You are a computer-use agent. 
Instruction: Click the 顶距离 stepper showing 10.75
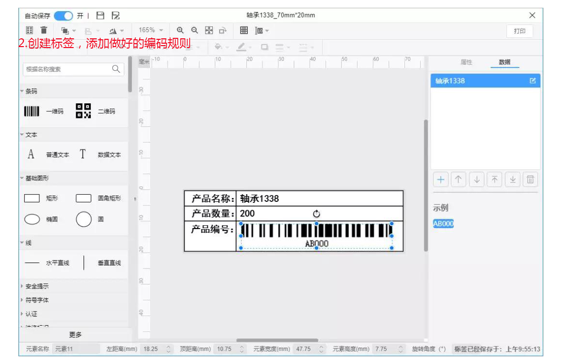pyautogui.click(x=230, y=349)
